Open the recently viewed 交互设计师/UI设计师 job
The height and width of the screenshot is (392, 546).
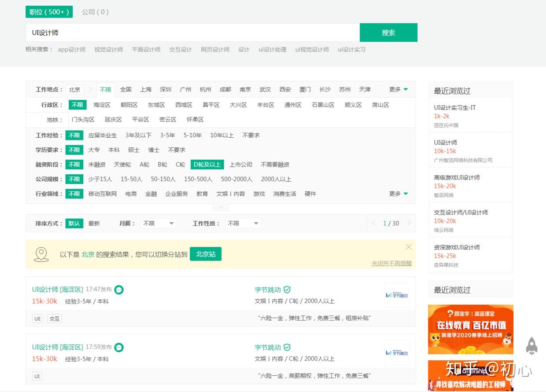461,212
